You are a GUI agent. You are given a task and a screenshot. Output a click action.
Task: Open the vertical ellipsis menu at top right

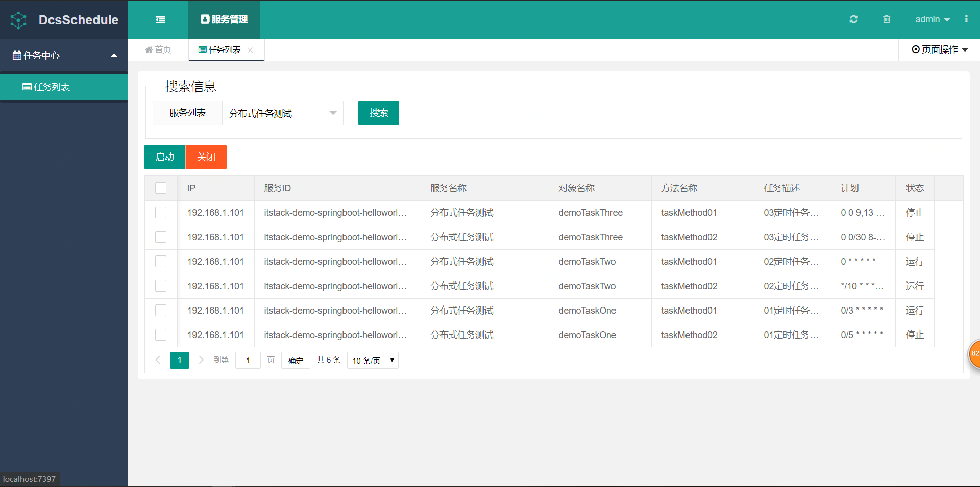[x=966, y=19]
